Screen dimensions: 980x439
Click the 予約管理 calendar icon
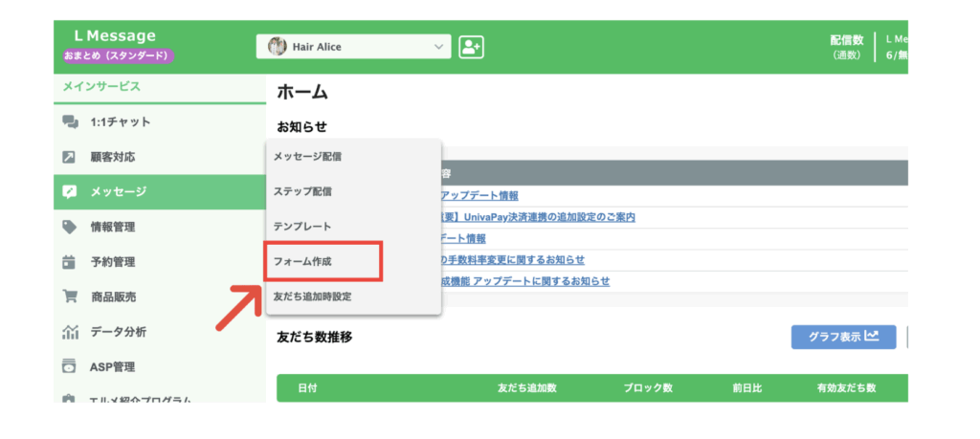point(69,262)
